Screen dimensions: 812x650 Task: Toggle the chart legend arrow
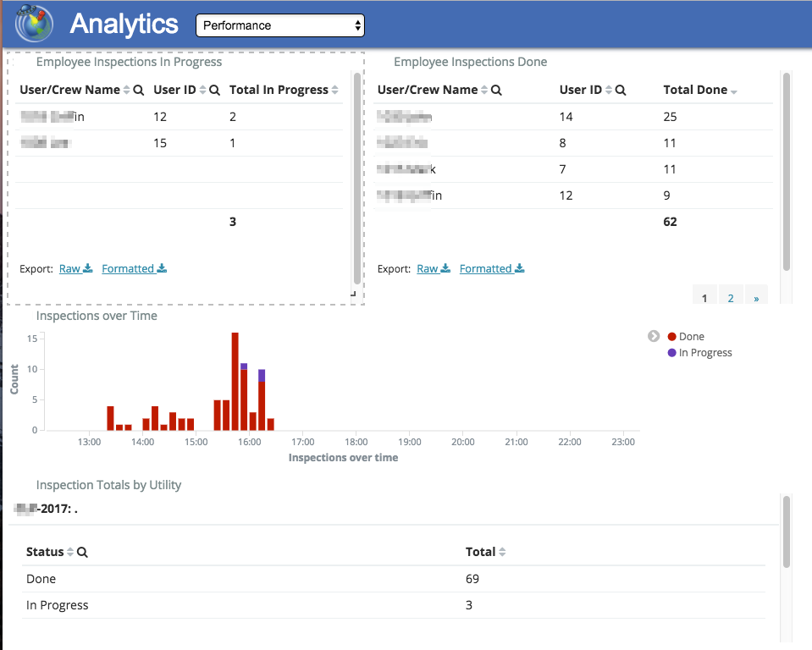pos(654,336)
